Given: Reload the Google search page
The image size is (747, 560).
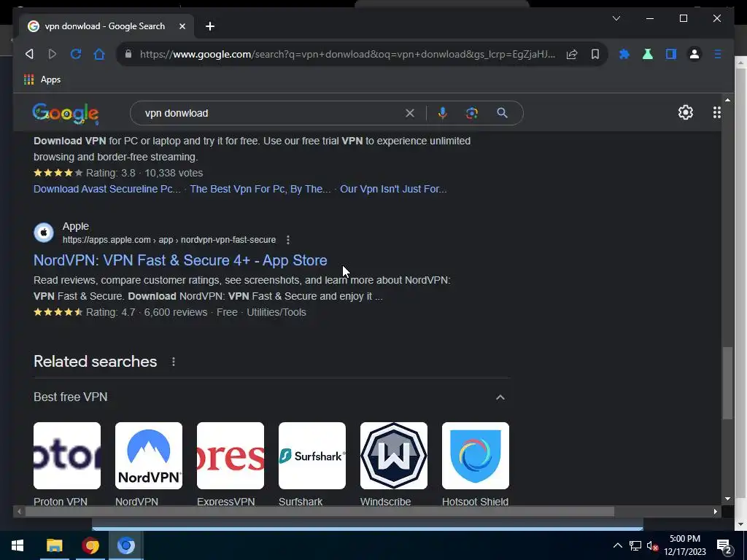Looking at the screenshot, I should [x=76, y=54].
